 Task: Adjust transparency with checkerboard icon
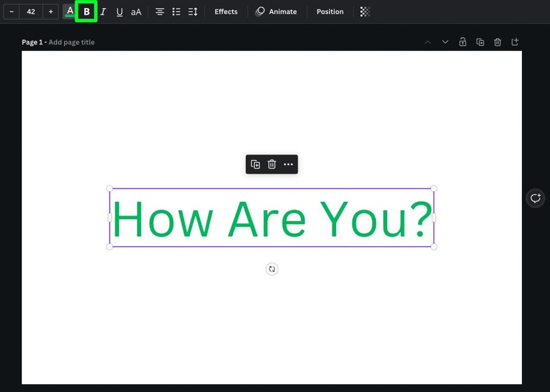click(365, 12)
